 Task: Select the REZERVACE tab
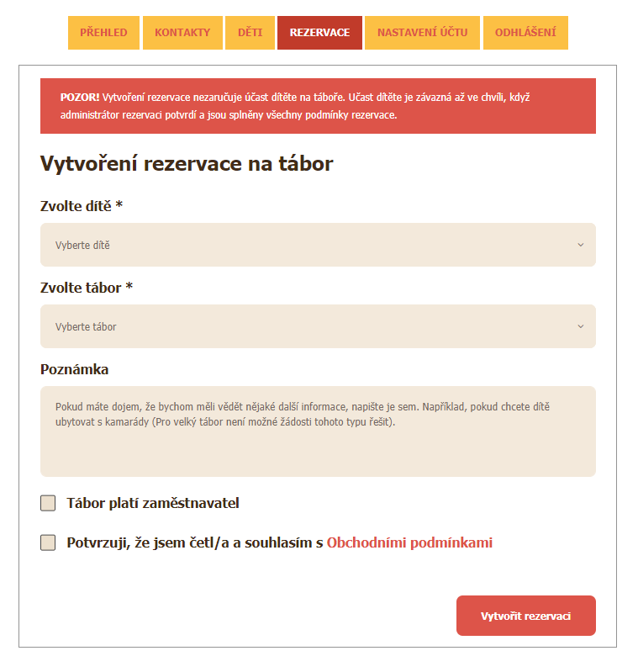[x=319, y=33]
